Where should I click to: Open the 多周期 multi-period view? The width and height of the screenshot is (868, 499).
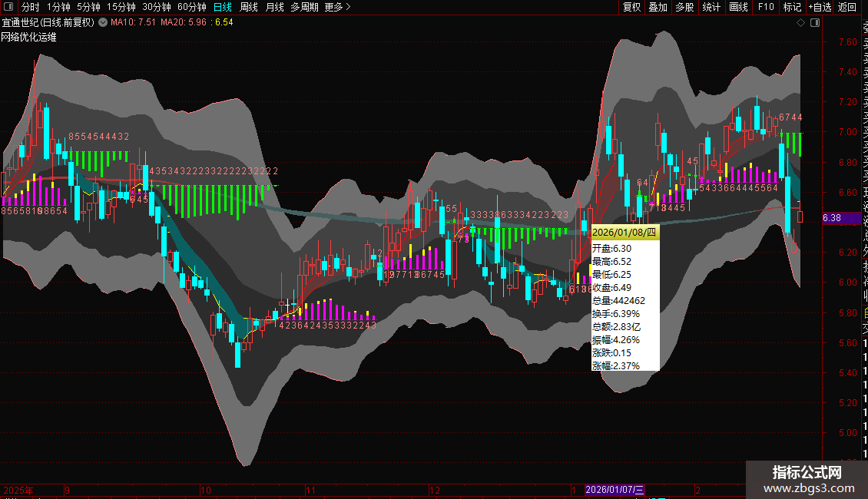(304, 7)
